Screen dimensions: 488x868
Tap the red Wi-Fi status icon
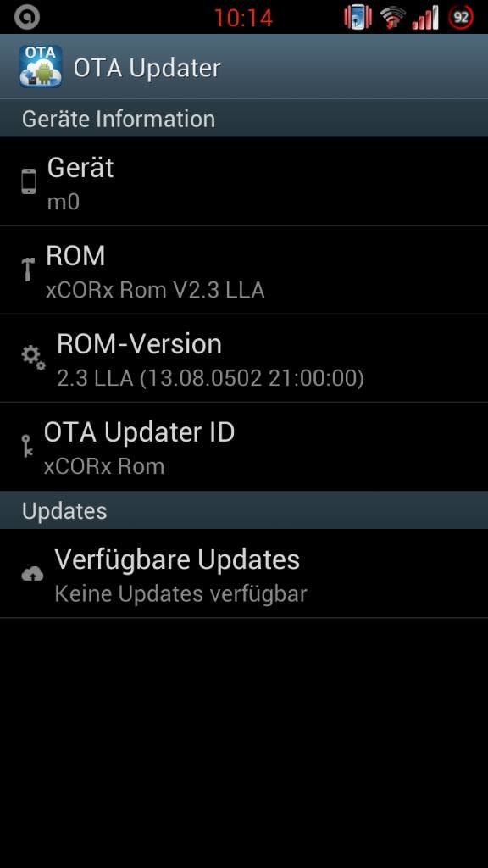pyautogui.click(x=393, y=17)
